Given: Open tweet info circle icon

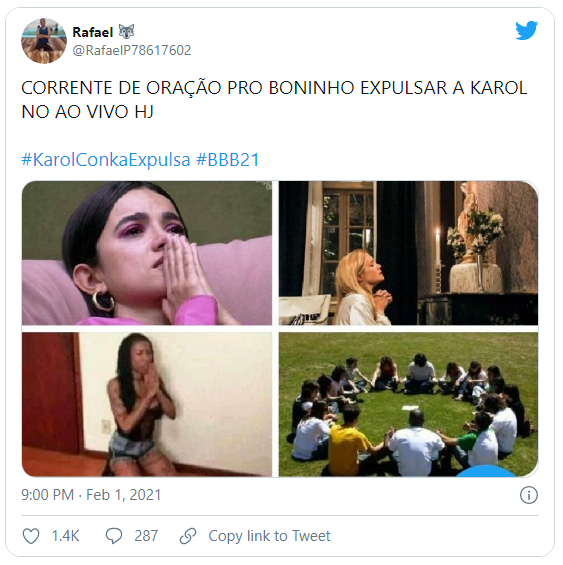Looking at the screenshot, I should [528, 495].
